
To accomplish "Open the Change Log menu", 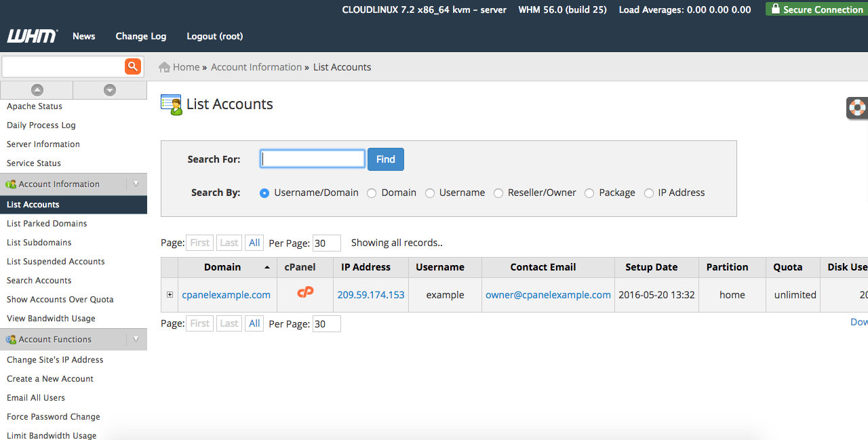I will click(x=140, y=36).
